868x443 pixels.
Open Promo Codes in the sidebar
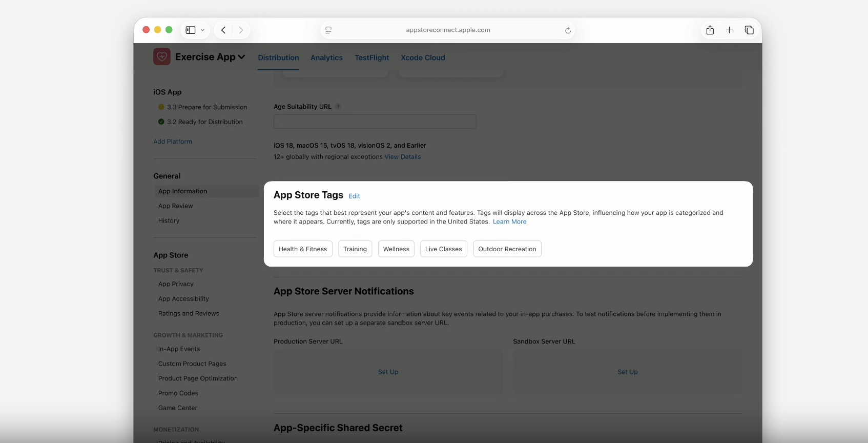[178, 393]
